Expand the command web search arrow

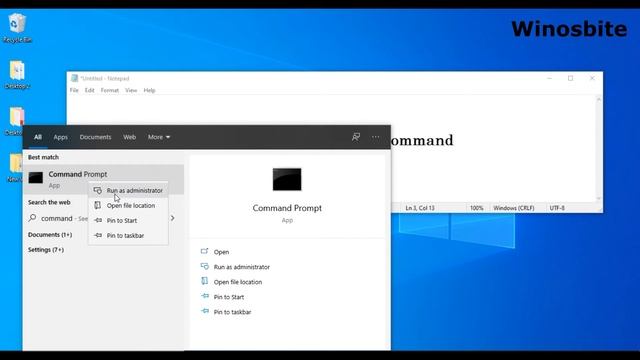point(173,218)
